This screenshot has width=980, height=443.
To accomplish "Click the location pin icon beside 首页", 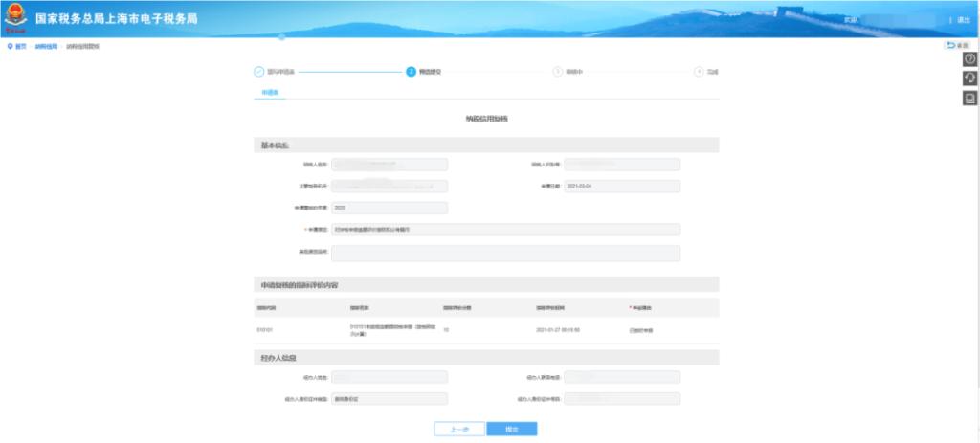I will [x=10, y=46].
